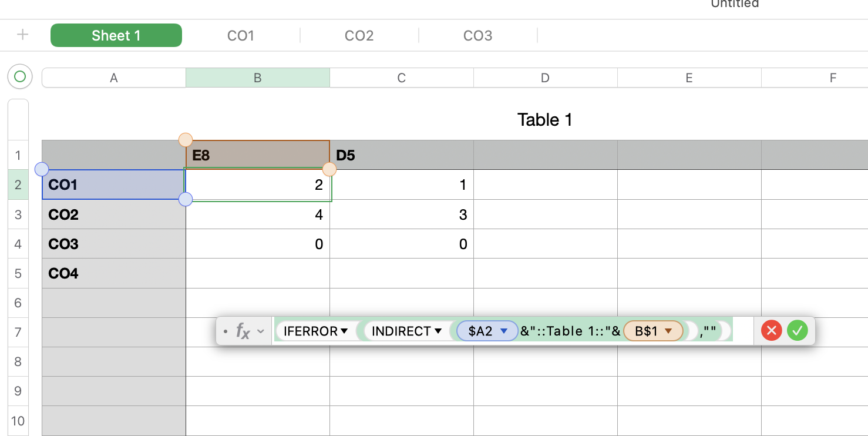Open the IFERROR function dropdown arrow
This screenshot has height=436, width=868.
point(344,331)
